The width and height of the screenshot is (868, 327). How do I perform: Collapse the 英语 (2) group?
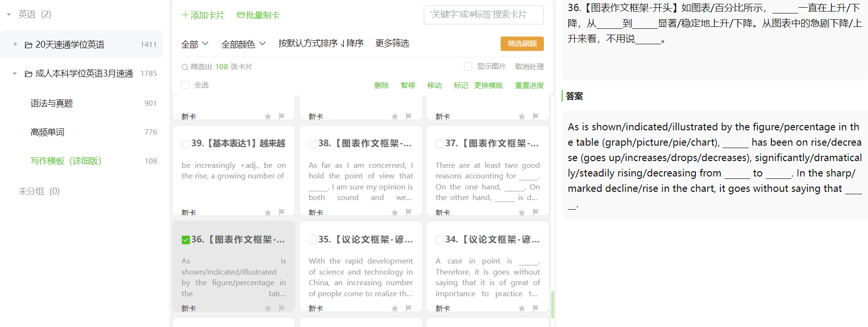(9, 15)
